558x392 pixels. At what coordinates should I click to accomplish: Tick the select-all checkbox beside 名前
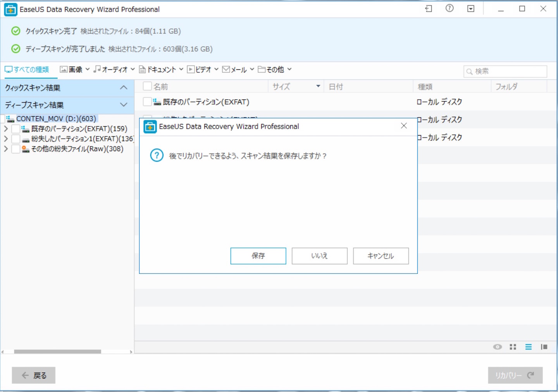tap(147, 86)
